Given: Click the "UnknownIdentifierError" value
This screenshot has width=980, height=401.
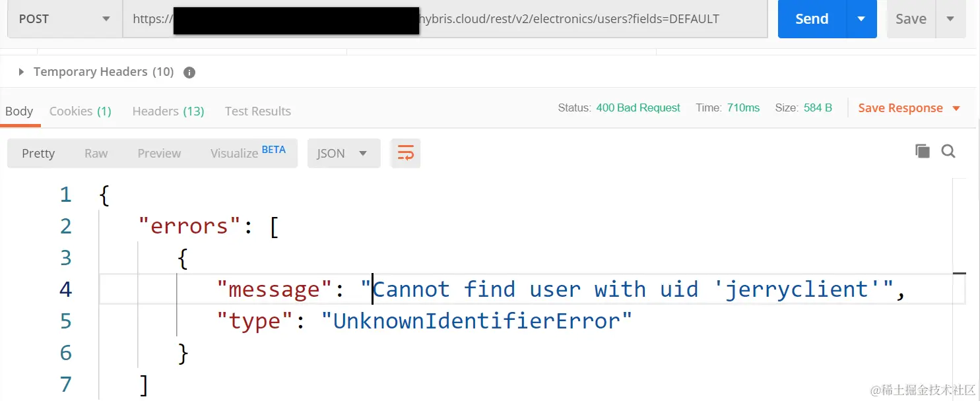Looking at the screenshot, I should click(x=476, y=321).
